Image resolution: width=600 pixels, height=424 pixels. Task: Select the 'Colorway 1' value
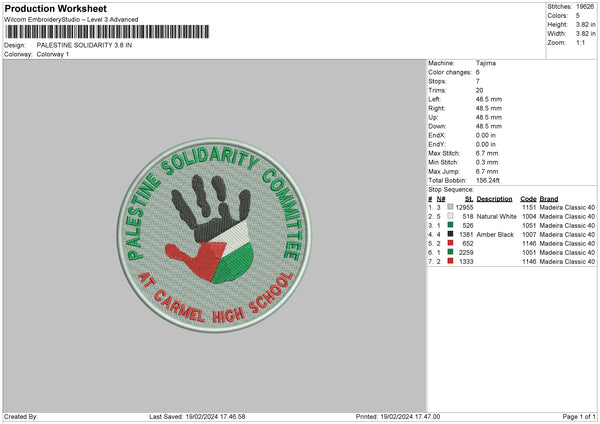[53, 54]
